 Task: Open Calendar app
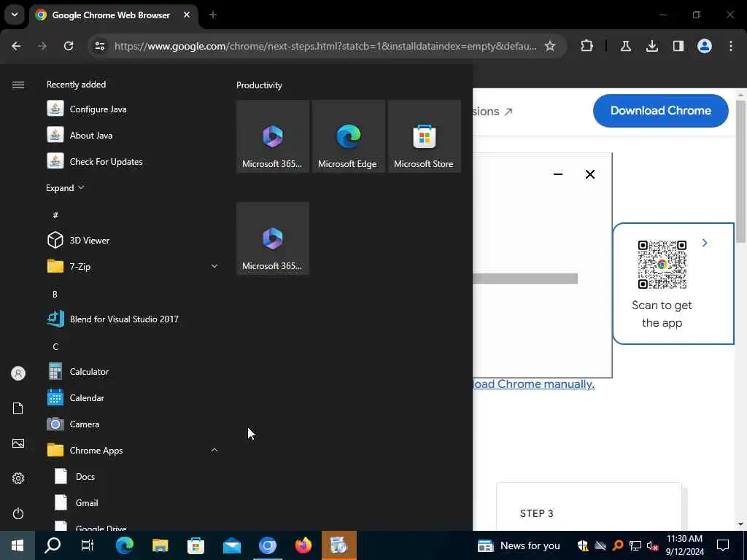point(132,397)
